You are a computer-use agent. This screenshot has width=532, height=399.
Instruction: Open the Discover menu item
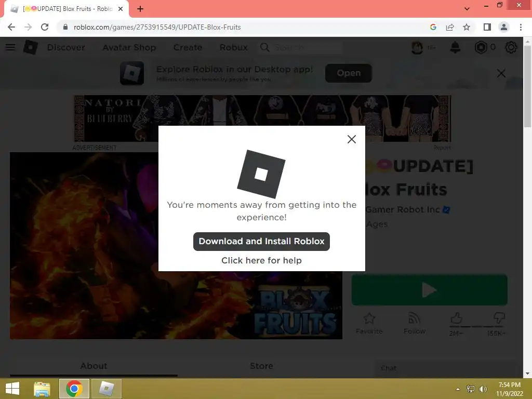pyautogui.click(x=66, y=47)
